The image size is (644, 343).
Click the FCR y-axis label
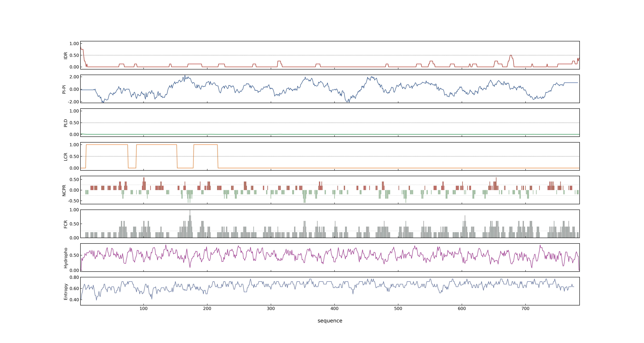click(x=66, y=224)
